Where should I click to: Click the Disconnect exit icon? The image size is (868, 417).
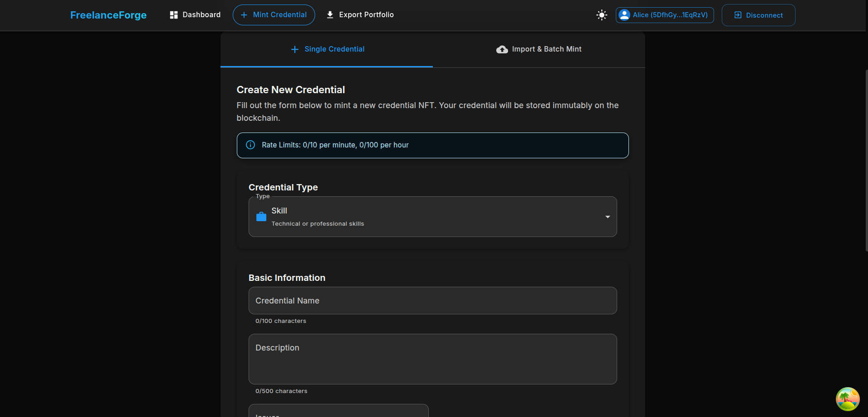[x=738, y=15]
